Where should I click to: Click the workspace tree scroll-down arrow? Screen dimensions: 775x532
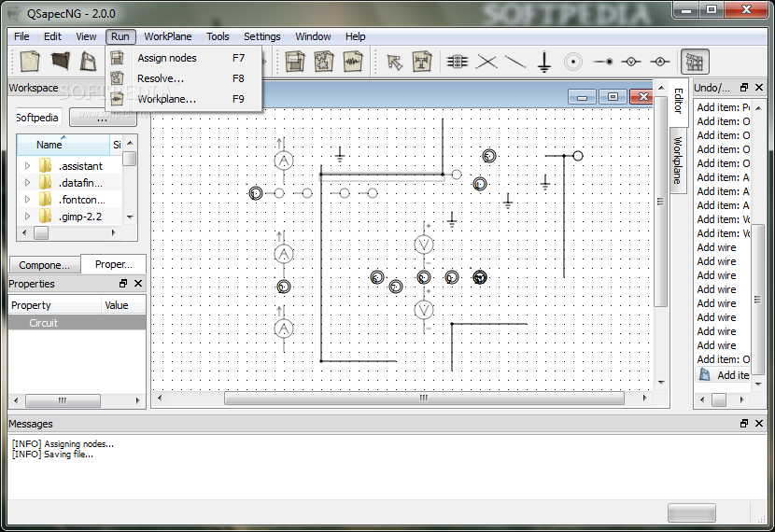click(x=130, y=217)
